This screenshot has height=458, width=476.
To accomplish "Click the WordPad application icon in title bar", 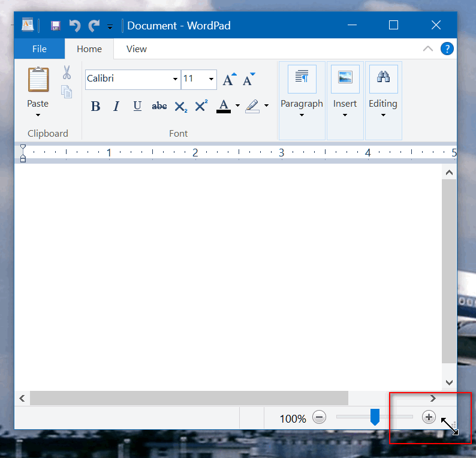I will coord(28,25).
